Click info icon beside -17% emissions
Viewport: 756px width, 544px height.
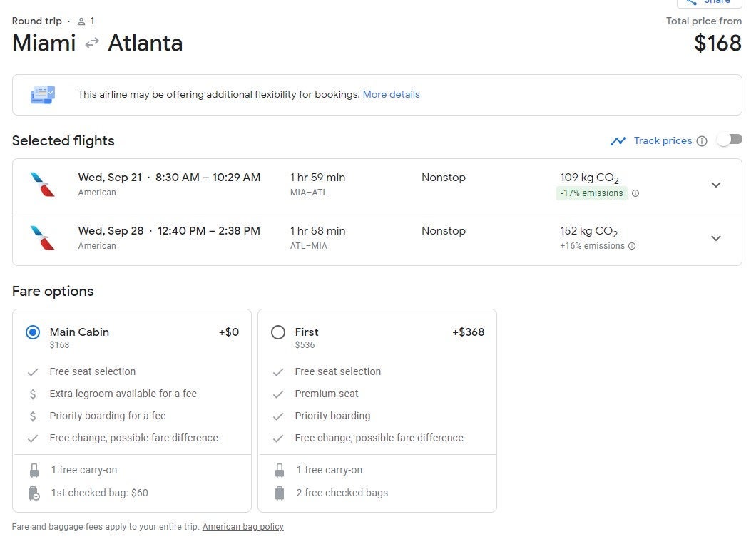635,193
